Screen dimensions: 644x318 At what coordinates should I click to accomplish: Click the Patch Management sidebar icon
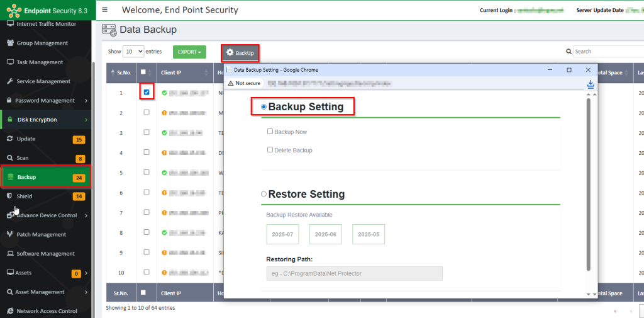(10, 235)
